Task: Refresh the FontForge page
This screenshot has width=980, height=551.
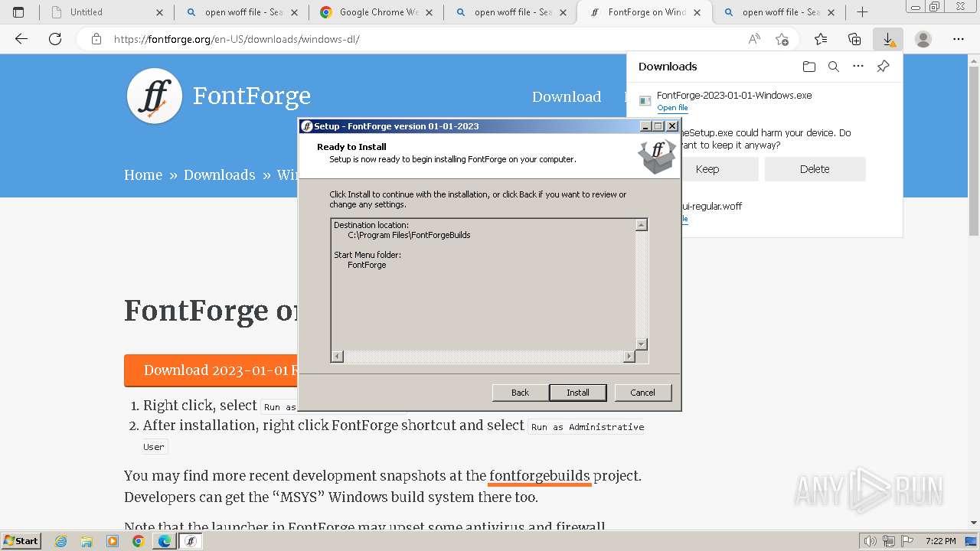Action: click(55, 39)
